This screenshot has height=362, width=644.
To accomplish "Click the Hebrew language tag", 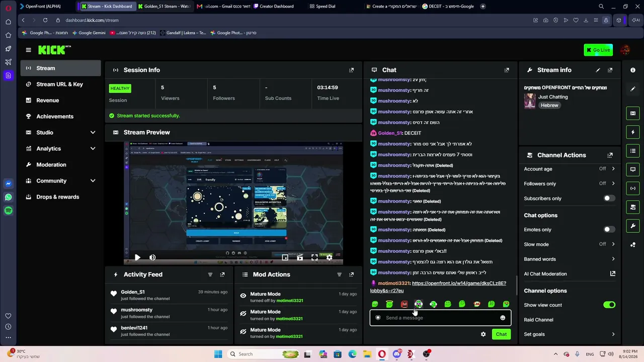I will point(549,106).
